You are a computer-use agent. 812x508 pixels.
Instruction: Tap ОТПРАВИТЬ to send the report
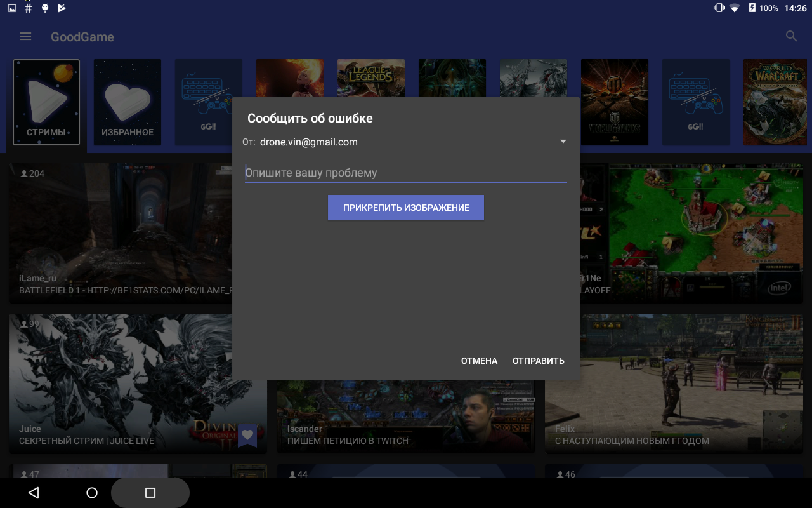(539, 361)
